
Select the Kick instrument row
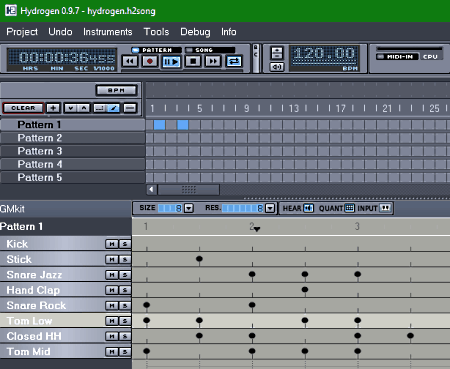(x=66, y=244)
